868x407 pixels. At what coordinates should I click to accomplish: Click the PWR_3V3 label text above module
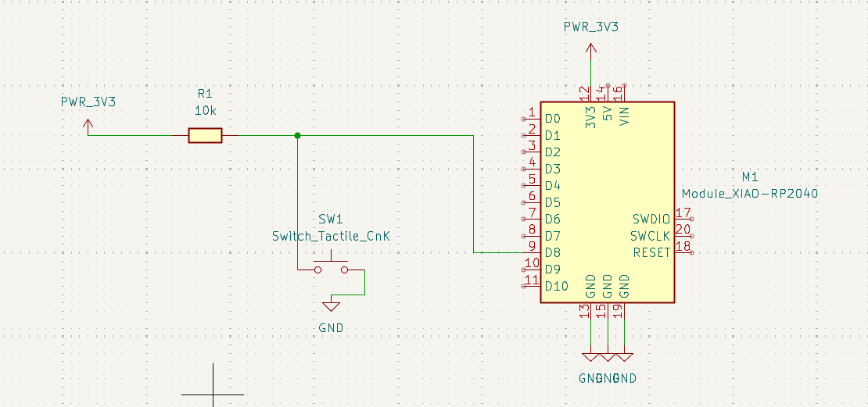(x=591, y=27)
